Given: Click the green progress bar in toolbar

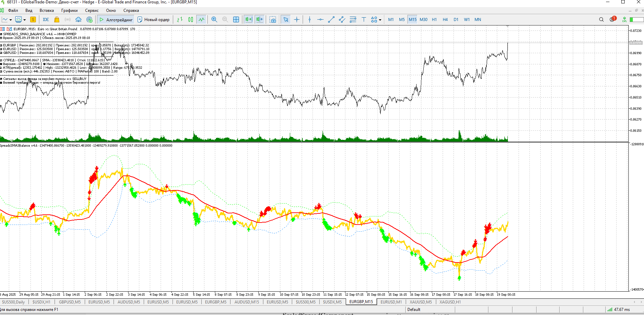Looking at the screenshot, I should (x=637, y=20).
